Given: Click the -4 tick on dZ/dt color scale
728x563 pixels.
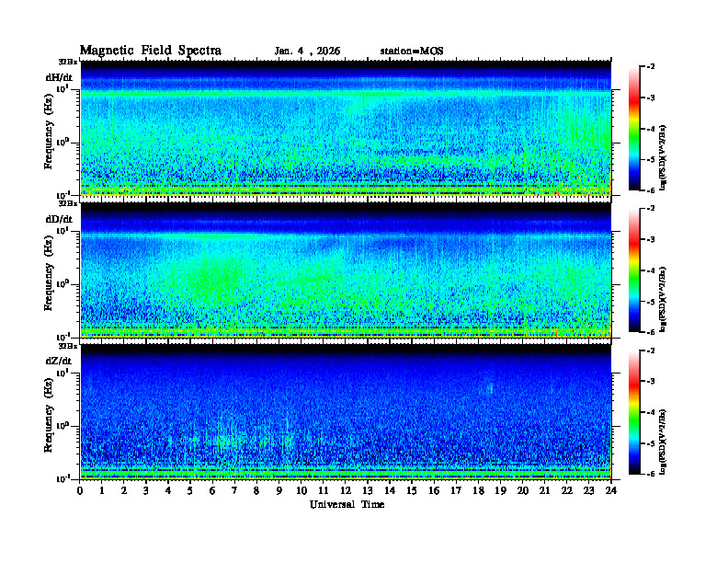Looking at the screenshot, I should (x=651, y=412).
